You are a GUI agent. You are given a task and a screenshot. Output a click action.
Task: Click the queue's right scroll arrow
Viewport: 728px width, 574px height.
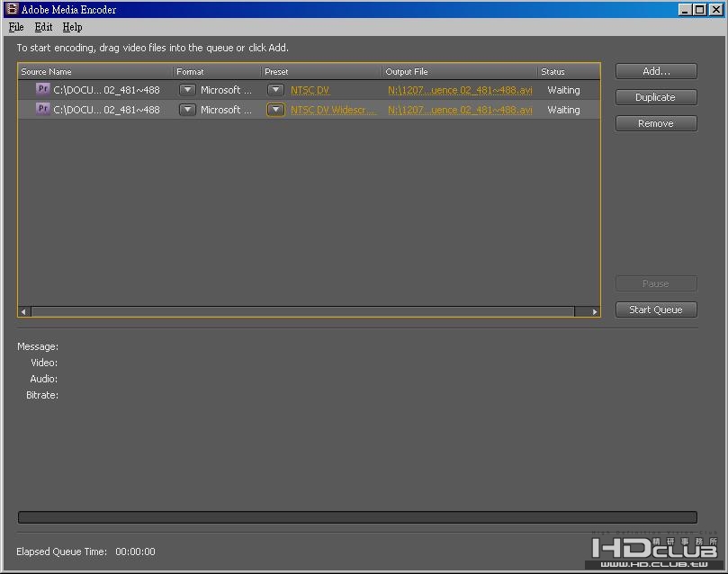coord(594,311)
